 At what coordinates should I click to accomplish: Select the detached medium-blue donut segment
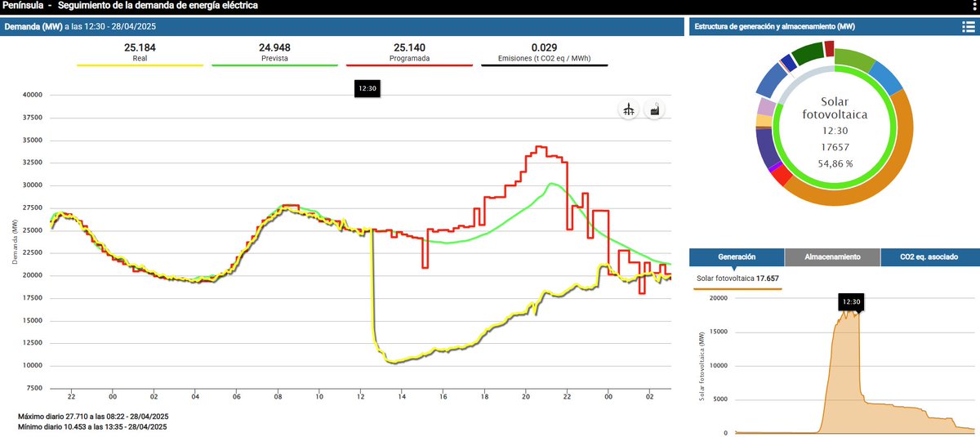769,81
